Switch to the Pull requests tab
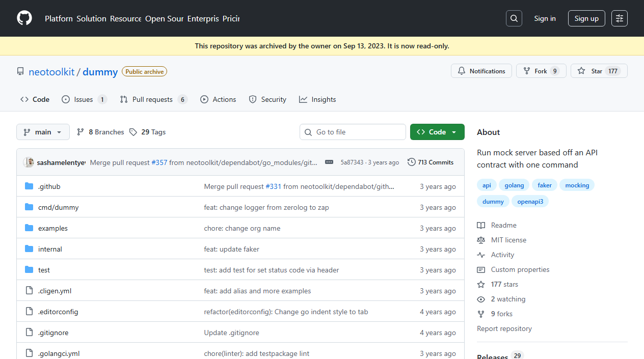 [153, 99]
